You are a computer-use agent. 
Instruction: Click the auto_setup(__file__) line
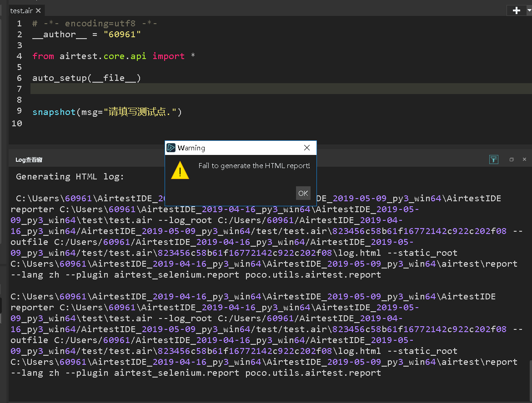click(x=86, y=78)
